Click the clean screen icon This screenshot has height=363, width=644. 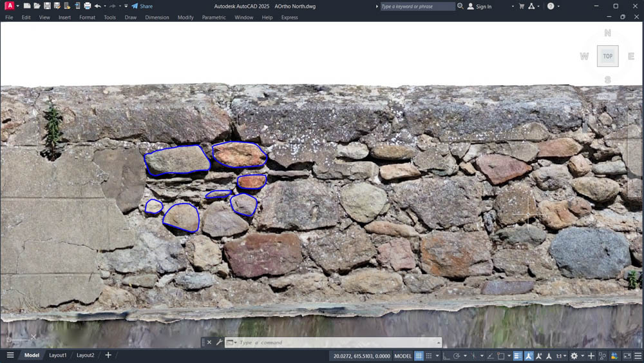627,356
